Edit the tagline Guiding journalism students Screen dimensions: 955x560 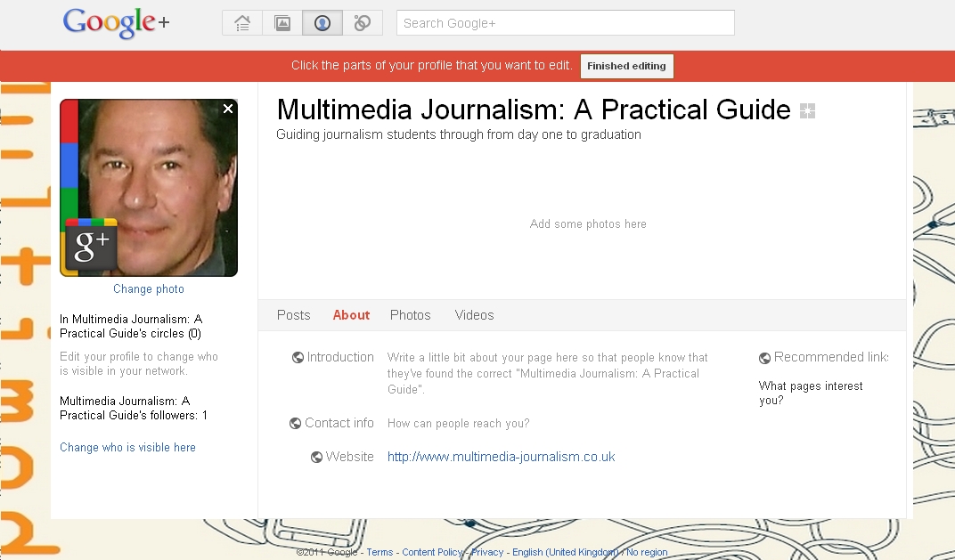(x=459, y=134)
